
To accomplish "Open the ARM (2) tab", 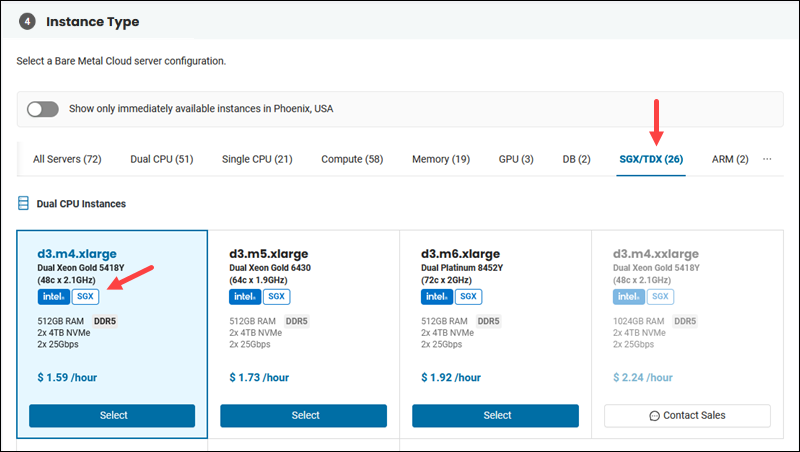I will click(x=730, y=159).
